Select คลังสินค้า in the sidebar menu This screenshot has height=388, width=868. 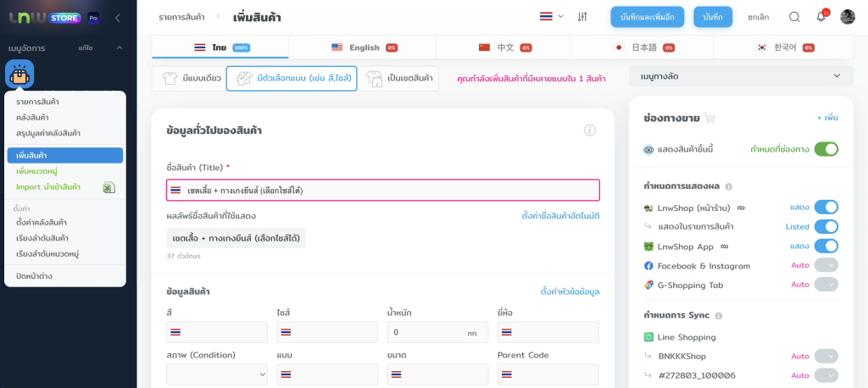(x=32, y=117)
